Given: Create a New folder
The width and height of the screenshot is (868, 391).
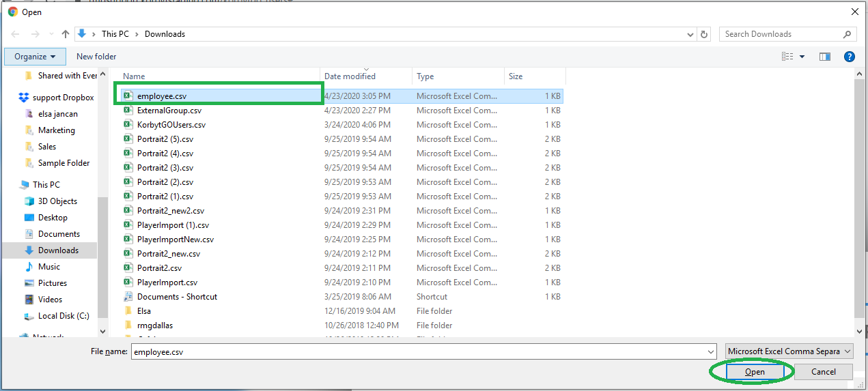Looking at the screenshot, I should tap(96, 57).
